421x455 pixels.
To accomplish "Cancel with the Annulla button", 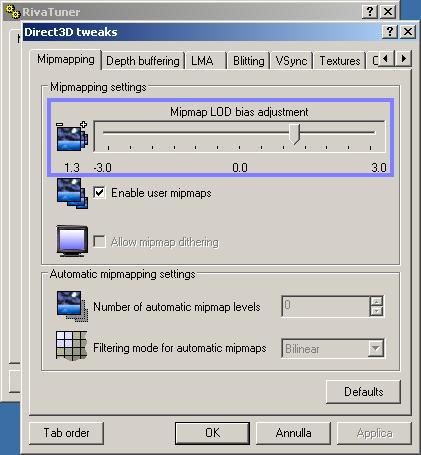I will [293, 433].
